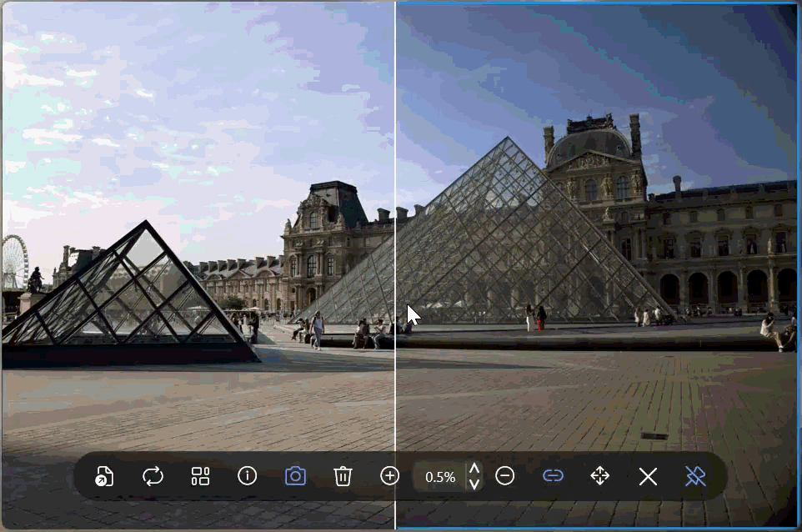Toggle the blue chain link icon

(x=553, y=476)
